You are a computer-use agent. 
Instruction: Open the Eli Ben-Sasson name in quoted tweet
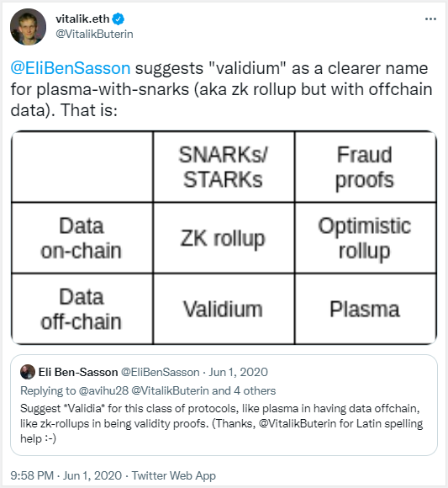[78, 372]
